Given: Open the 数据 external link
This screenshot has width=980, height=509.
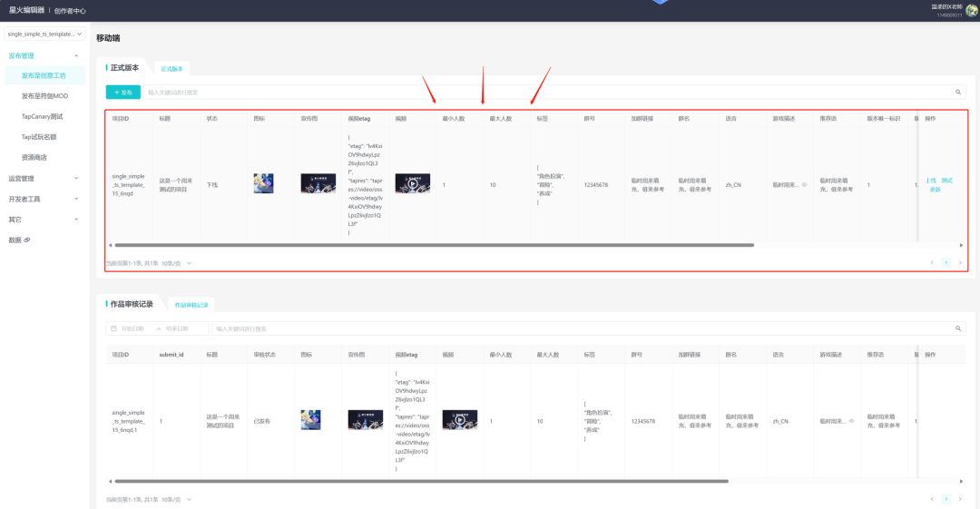Looking at the screenshot, I should [x=19, y=240].
